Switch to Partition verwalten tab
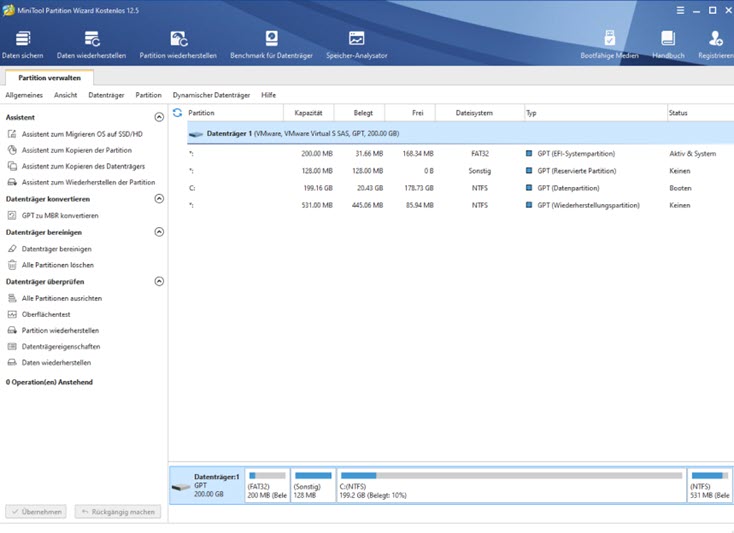 49,78
